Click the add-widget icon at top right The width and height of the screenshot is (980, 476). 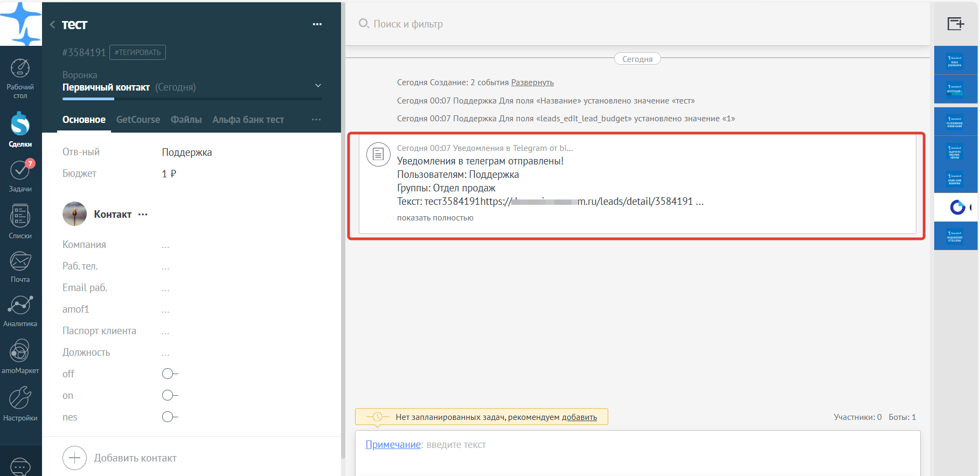coord(956,24)
